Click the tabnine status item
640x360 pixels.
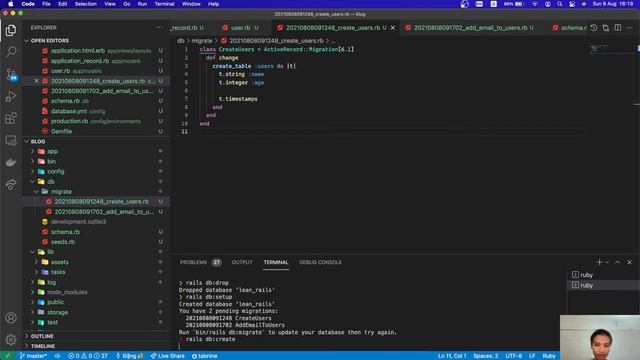(x=204, y=356)
